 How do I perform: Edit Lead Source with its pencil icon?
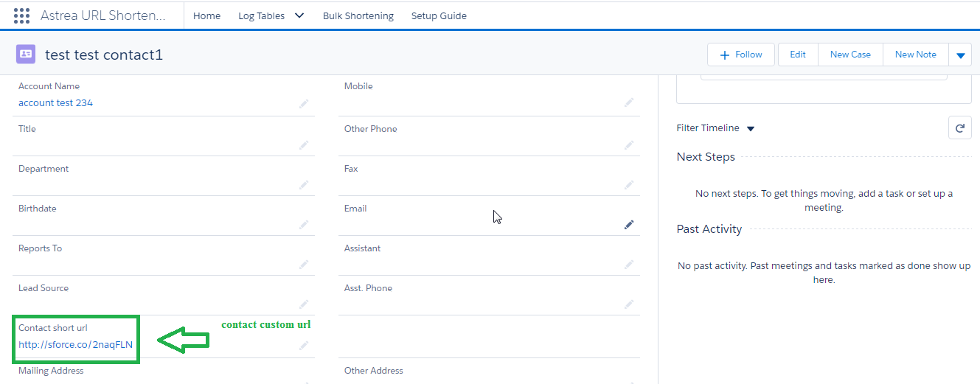click(304, 304)
